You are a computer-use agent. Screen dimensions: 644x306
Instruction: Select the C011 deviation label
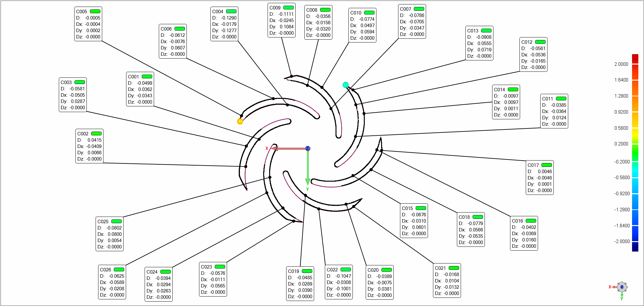[x=554, y=111]
